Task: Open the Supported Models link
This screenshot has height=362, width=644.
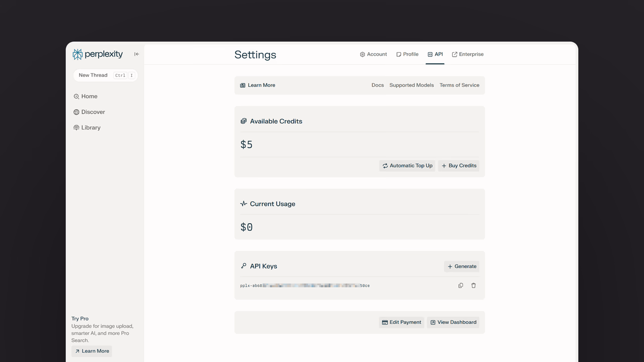Action: click(x=412, y=85)
